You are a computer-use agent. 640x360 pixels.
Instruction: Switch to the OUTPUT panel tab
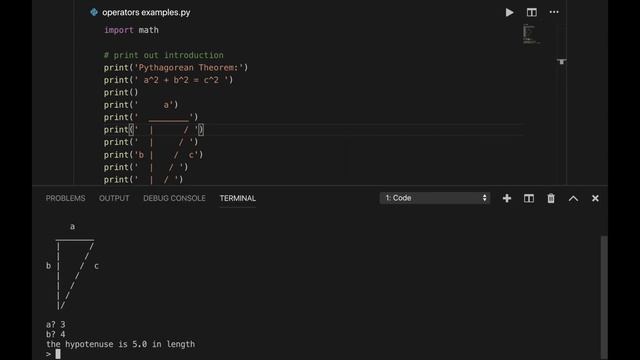(114, 198)
